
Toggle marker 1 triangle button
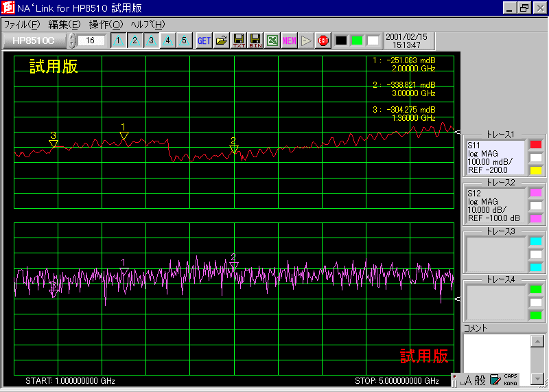(118, 41)
